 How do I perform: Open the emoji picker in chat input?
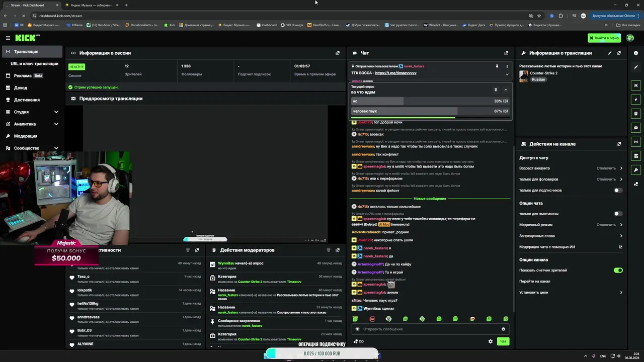click(503, 329)
